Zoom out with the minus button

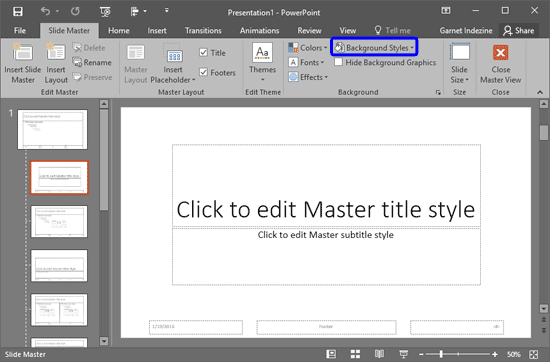[x=421, y=355]
